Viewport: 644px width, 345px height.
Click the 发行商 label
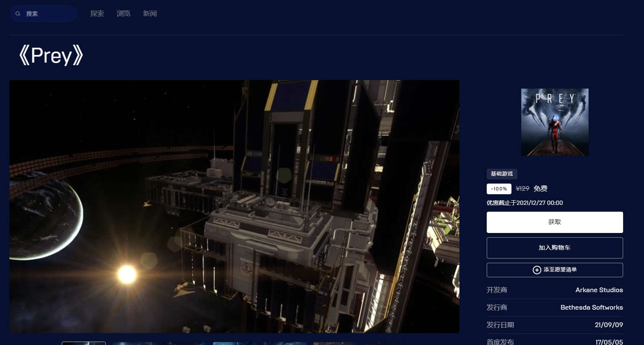(497, 308)
